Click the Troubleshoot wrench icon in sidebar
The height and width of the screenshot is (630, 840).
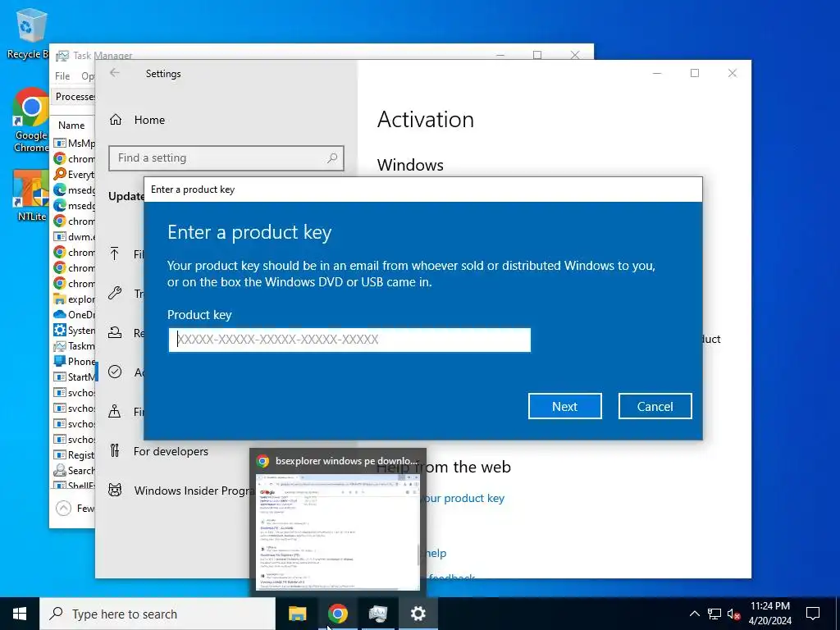115,293
